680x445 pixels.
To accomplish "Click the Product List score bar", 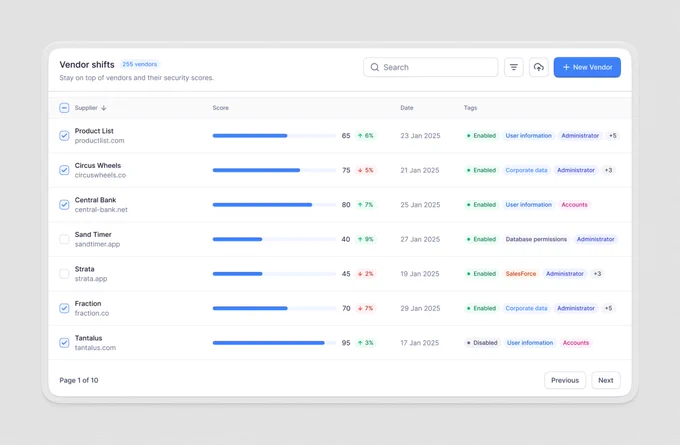I will (274, 136).
